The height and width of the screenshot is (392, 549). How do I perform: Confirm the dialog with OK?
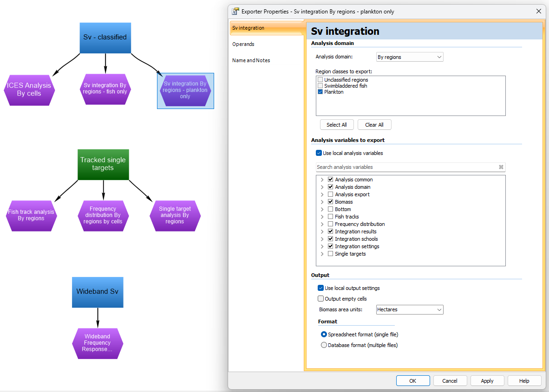413,380
